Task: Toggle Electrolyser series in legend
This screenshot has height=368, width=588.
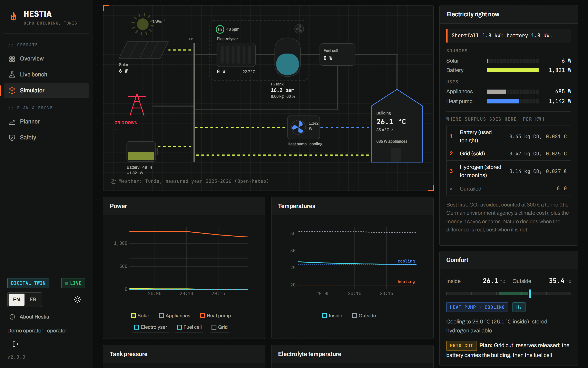Action: point(151,327)
